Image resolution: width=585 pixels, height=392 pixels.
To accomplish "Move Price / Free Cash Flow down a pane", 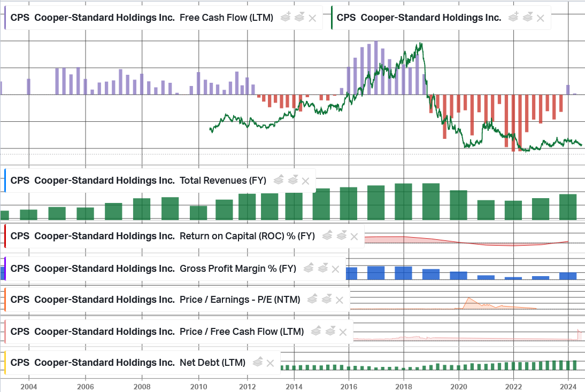I will tap(330, 331).
